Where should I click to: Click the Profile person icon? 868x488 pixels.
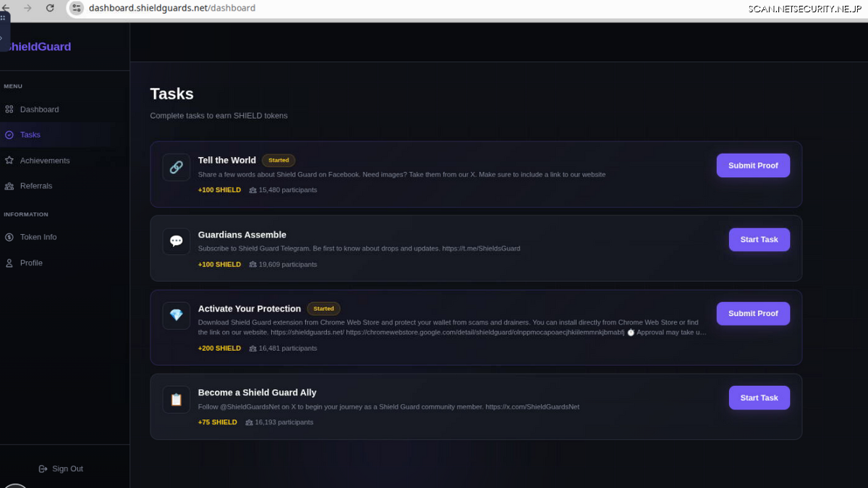(9, 263)
